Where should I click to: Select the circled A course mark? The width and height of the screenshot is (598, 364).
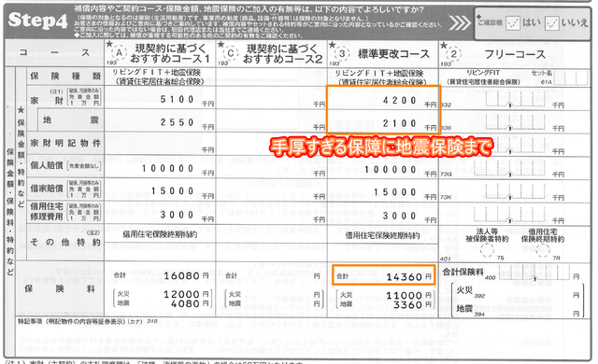[x=120, y=53]
